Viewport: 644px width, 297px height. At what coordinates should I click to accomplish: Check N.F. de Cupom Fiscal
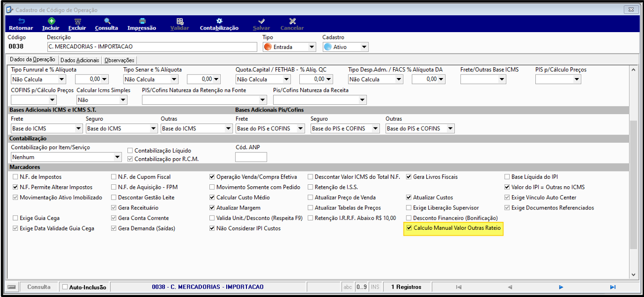click(114, 176)
